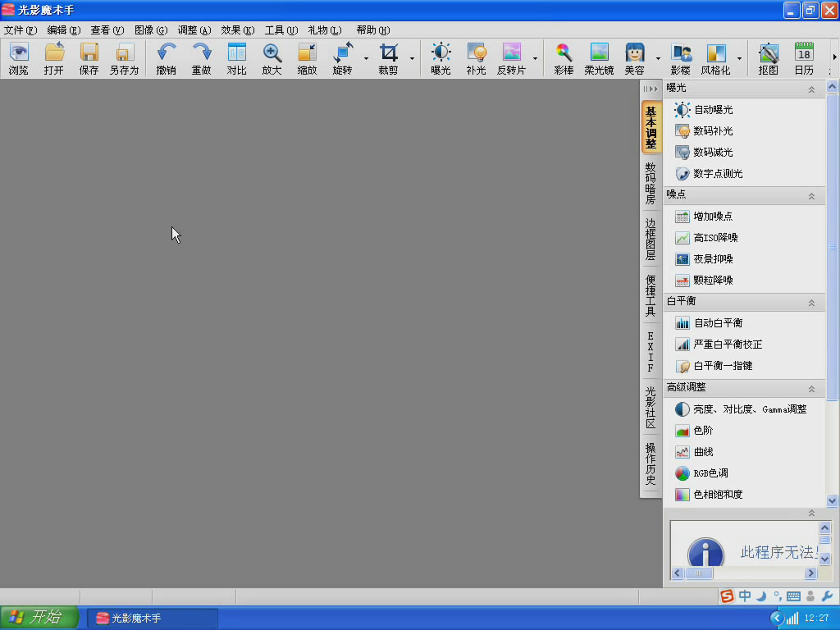Open the 浏览 browse tool
The image size is (840, 630).
[x=18, y=58]
